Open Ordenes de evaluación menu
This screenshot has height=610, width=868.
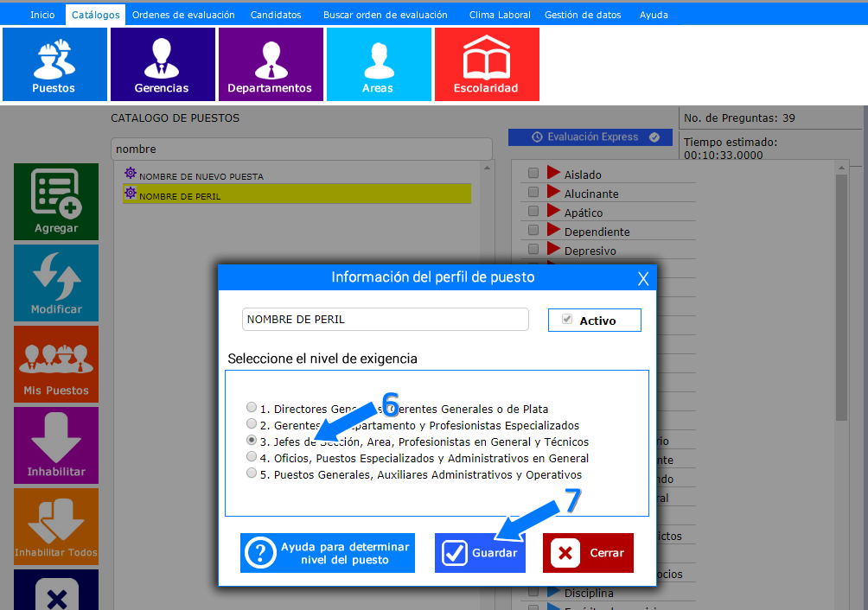183,15
